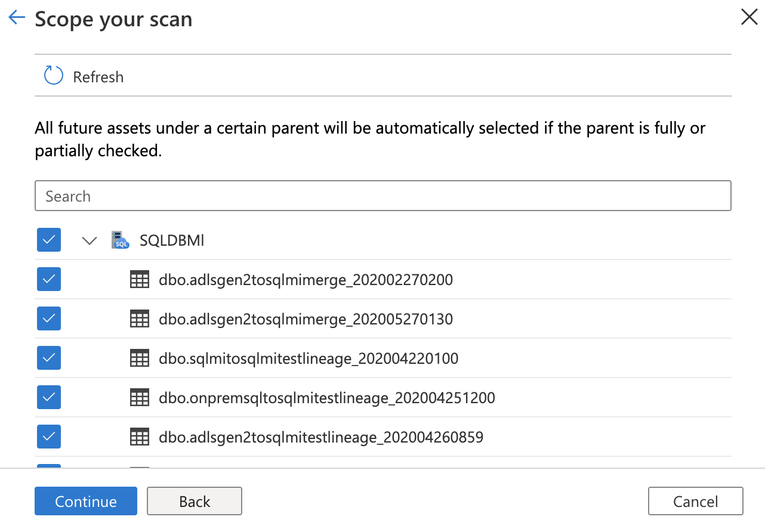Click the partially visible checkbox at list bottom
The image size is (765, 532).
[x=48, y=471]
